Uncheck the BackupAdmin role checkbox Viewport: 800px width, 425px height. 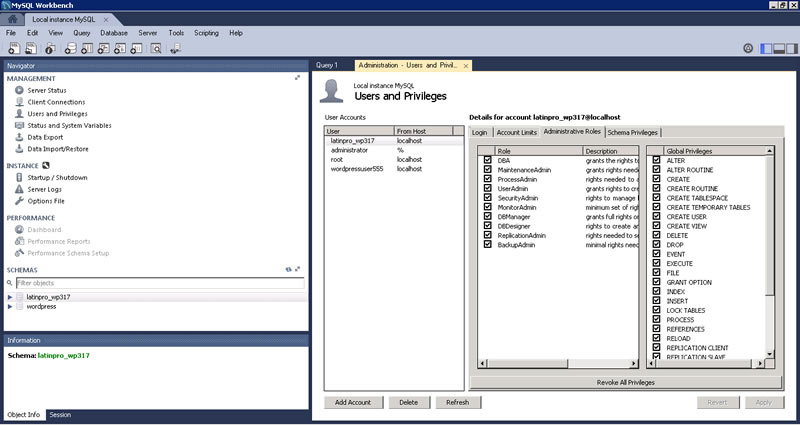pyautogui.click(x=488, y=245)
